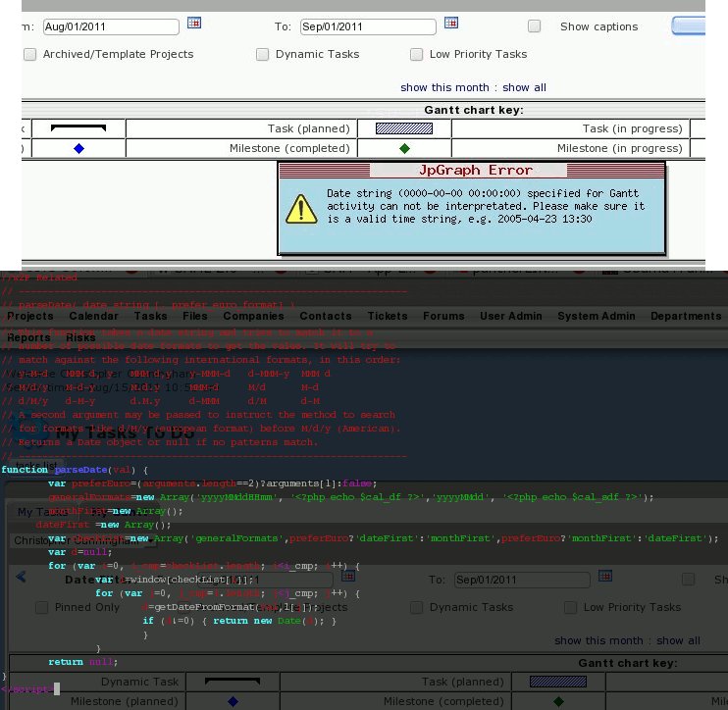Enable the Show captions checkbox
Image resolution: width=728 pixels, height=710 pixels.
tap(534, 25)
